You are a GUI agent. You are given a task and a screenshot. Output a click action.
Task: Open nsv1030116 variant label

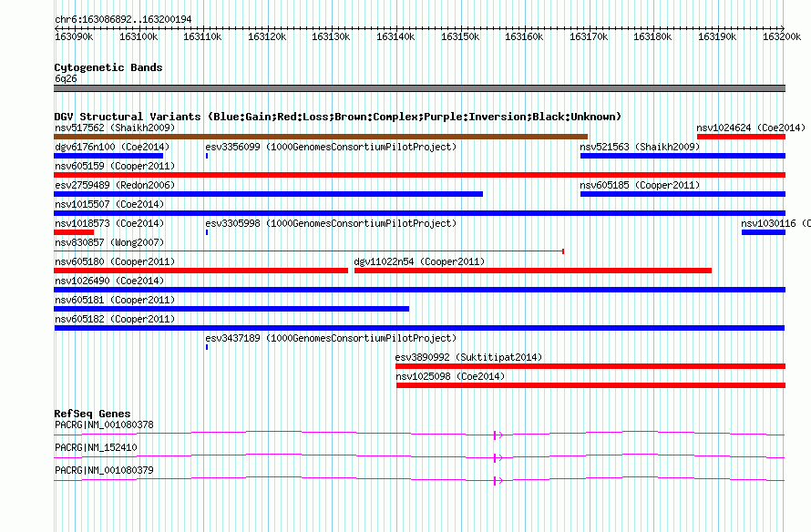(775, 223)
